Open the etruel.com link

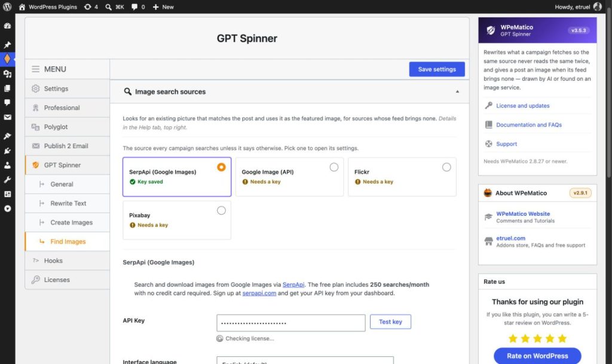click(510, 238)
